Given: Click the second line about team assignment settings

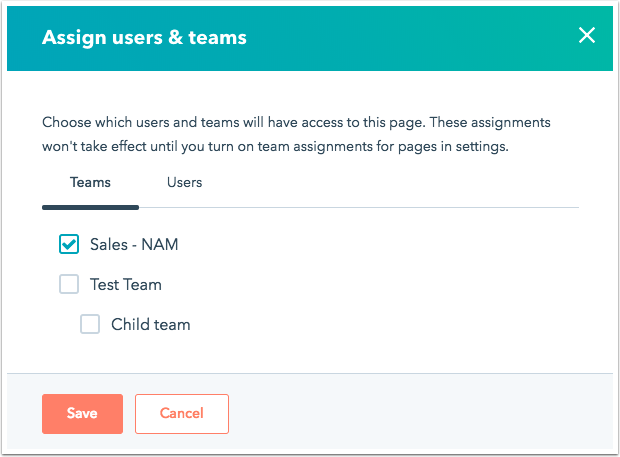Looking at the screenshot, I should (x=275, y=147).
